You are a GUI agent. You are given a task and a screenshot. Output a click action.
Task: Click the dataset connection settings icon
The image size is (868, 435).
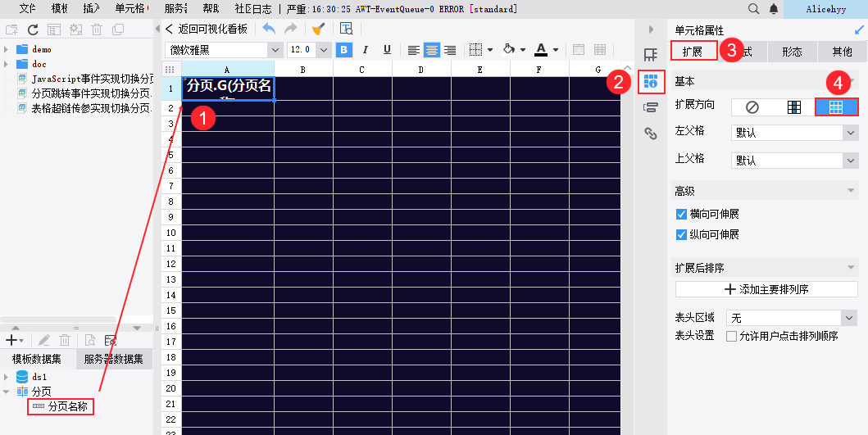[110, 340]
